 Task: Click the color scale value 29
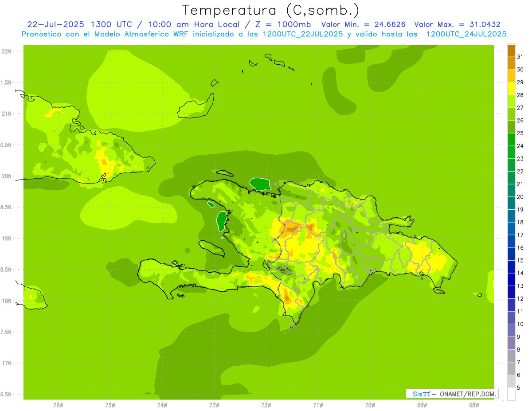(x=520, y=82)
